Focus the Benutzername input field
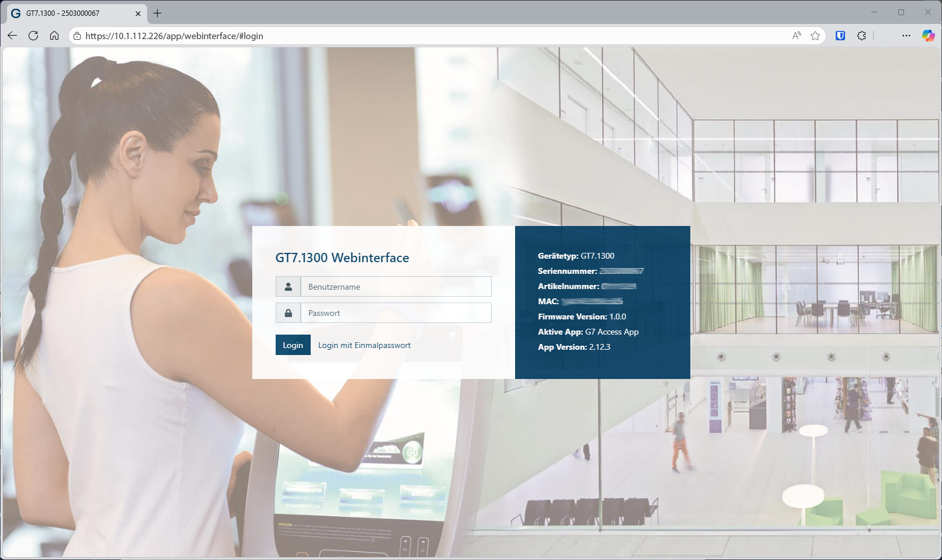942x560 pixels. tap(396, 287)
